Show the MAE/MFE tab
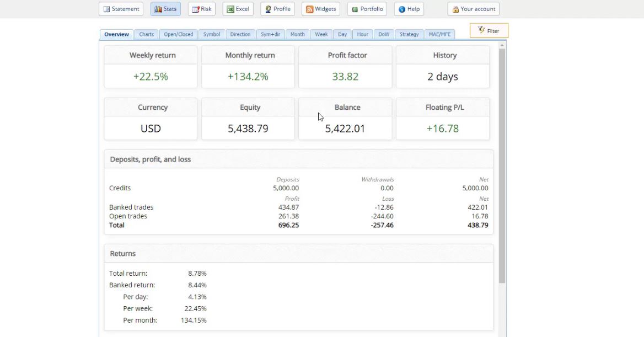Screen dimensions: 644x337 [x=439, y=34]
